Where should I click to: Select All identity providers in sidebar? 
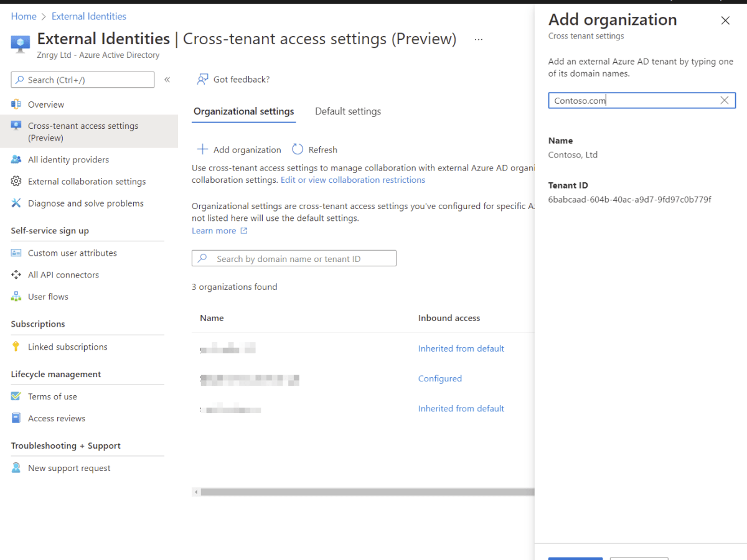67,159
